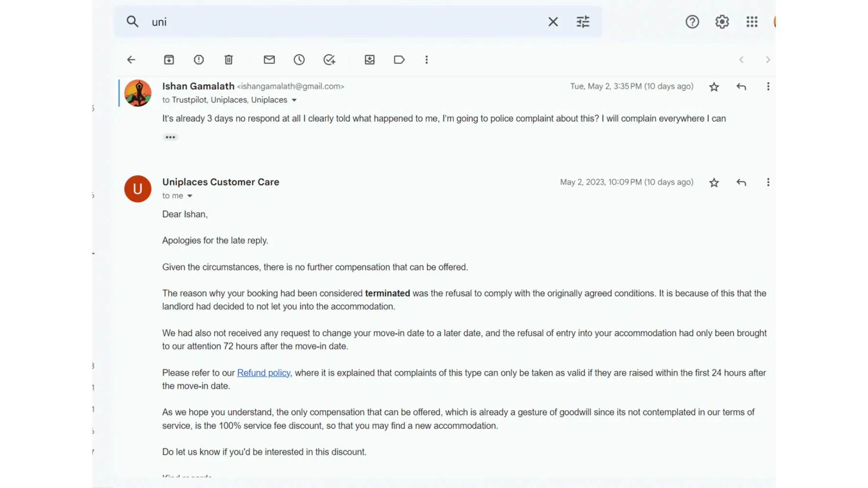The image size is (868, 488).
Task: Star Ishan Gamalath's message
Action: [714, 87]
